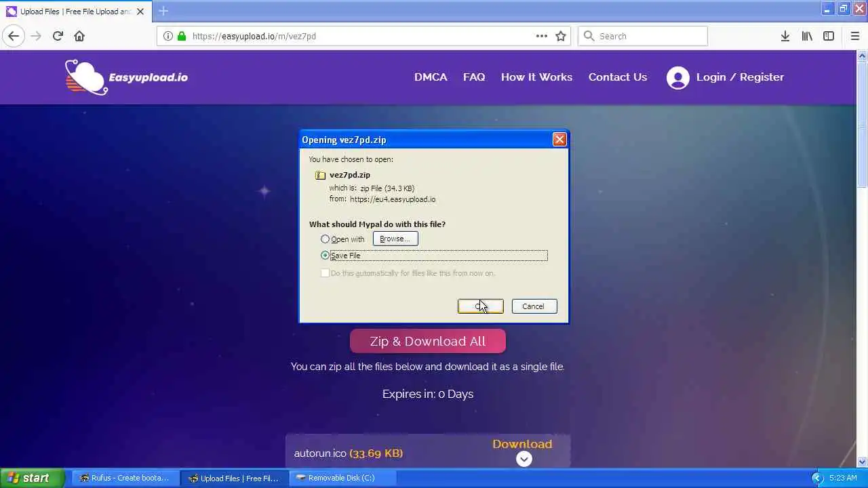
Task: Toggle the sidebar icon in toolbar
Action: pos(829,36)
